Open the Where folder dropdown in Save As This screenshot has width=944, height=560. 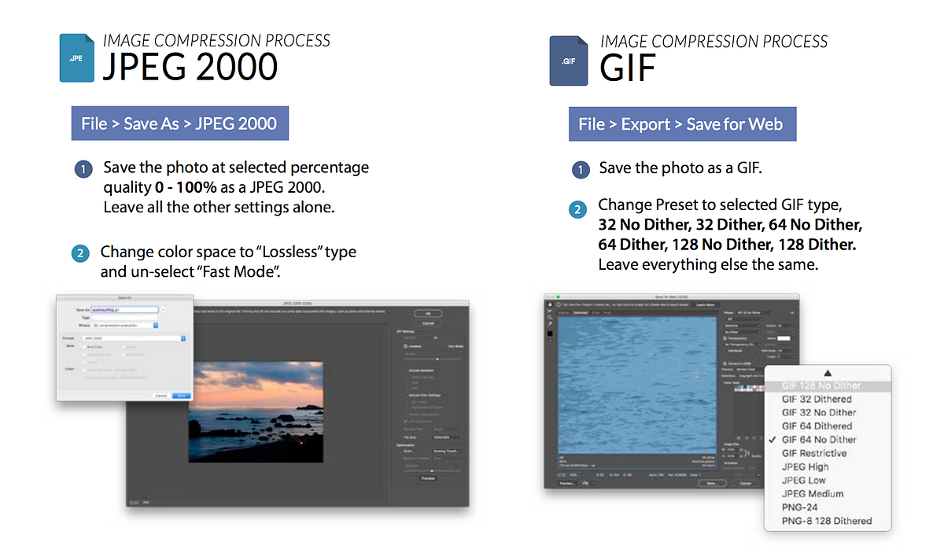coord(125,326)
